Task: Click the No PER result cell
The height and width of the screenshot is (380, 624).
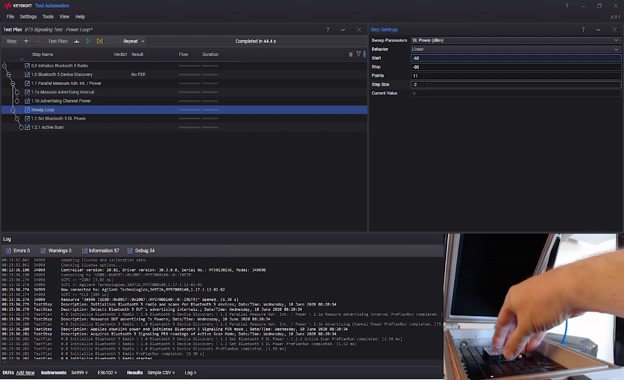Action: coord(138,74)
